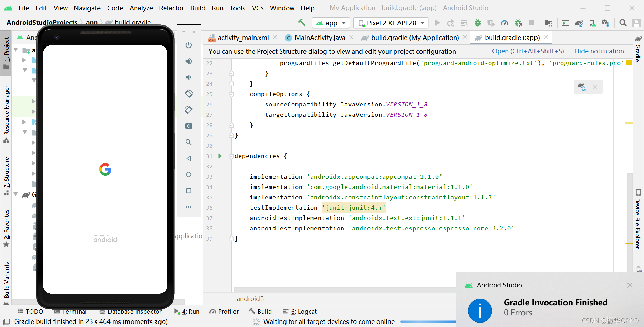This screenshot has width=644, height=327.
Task: Click the Debug app bug icon
Action: [x=478, y=23]
